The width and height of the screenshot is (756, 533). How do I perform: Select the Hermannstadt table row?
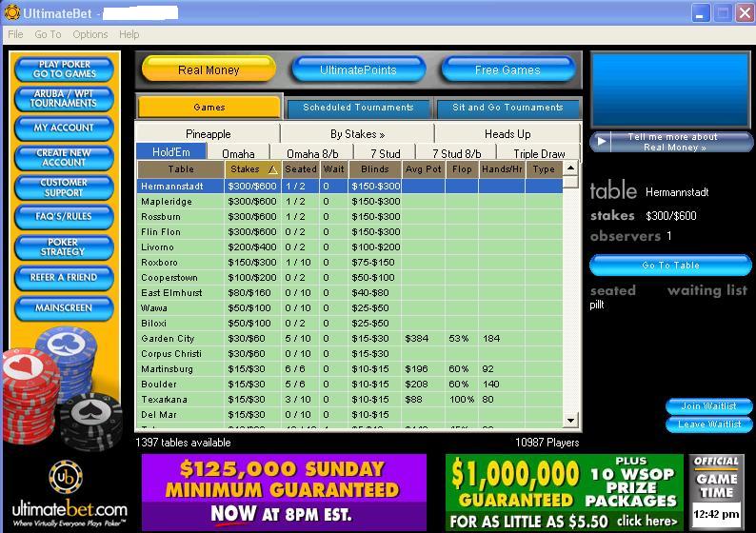(x=350, y=186)
